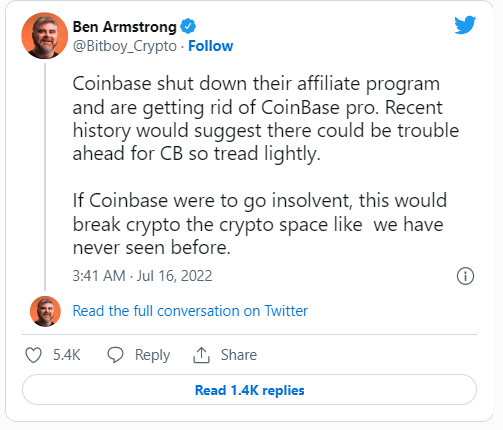This screenshot has width=503, height=430.
Task: Click the Share text label
Action: pos(239,355)
